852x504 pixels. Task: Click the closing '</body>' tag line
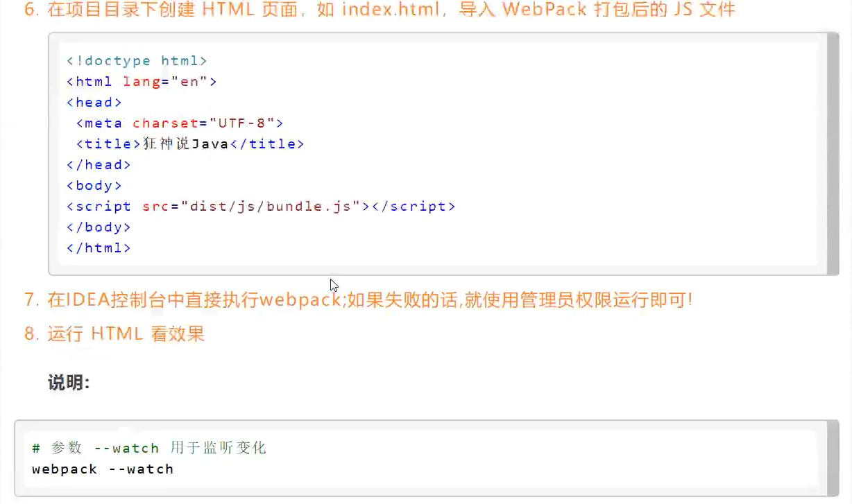tap(99, 227)
